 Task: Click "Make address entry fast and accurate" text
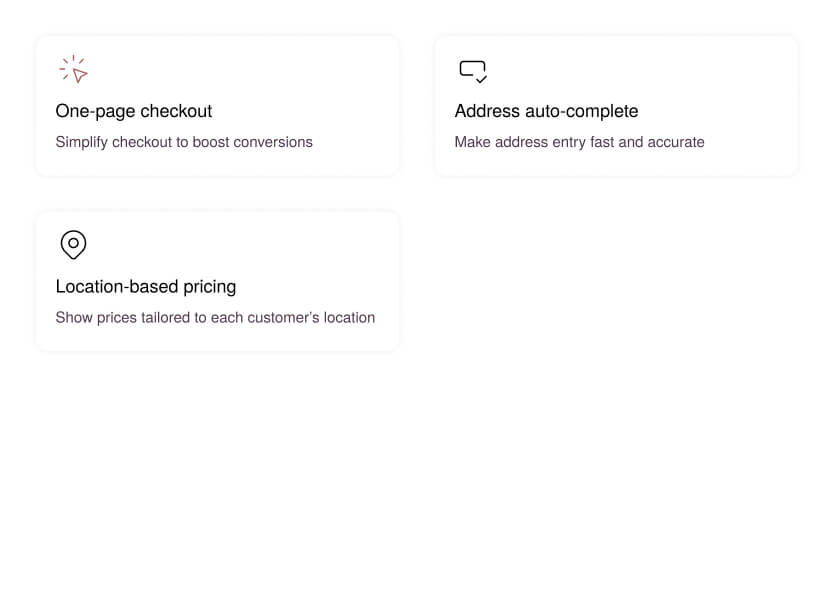[x=579, y=142]
